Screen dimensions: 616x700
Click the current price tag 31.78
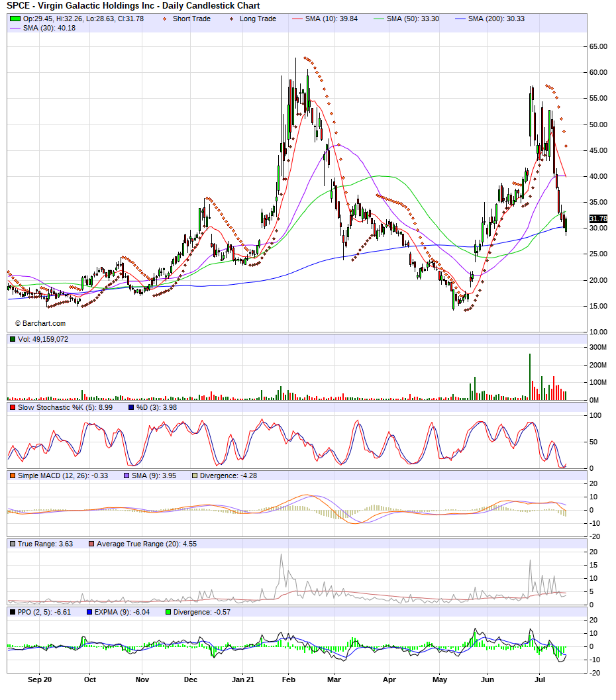coord(598,219)
